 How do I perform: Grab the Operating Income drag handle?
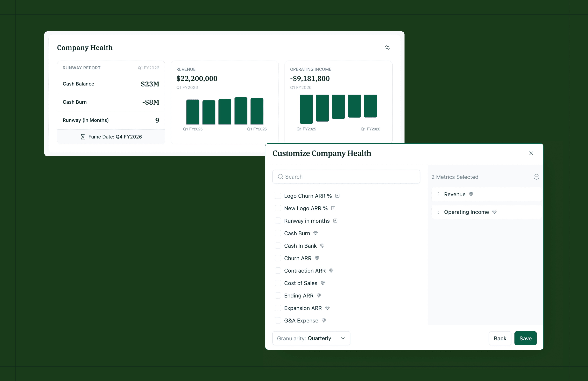click(x=438, y=212)
